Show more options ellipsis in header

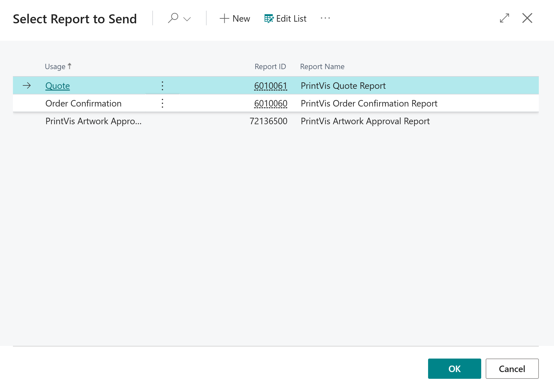pos(325,18)
